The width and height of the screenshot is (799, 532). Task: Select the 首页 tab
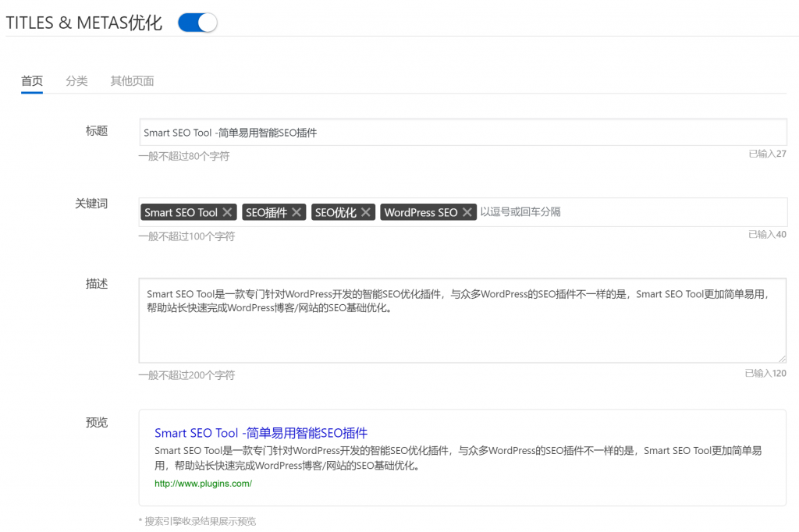point(32,80)
